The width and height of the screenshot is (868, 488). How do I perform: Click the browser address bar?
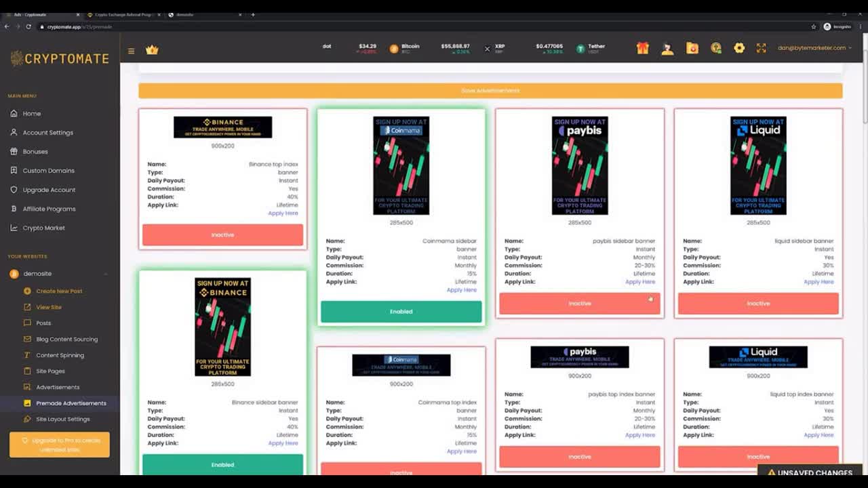420,26
